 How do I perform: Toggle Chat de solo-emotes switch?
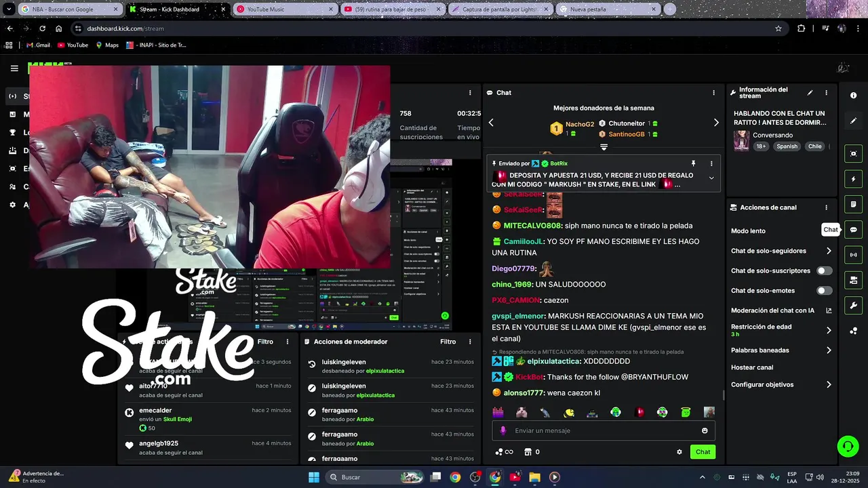coord(824,291)
